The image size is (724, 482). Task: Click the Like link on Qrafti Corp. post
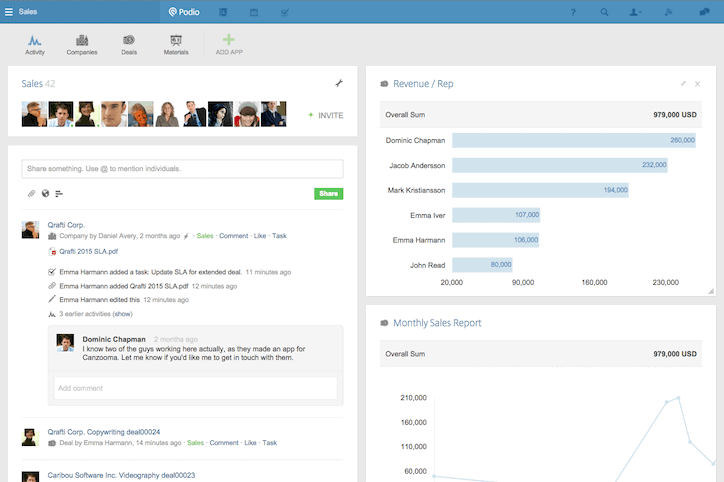tap(259, 236)
